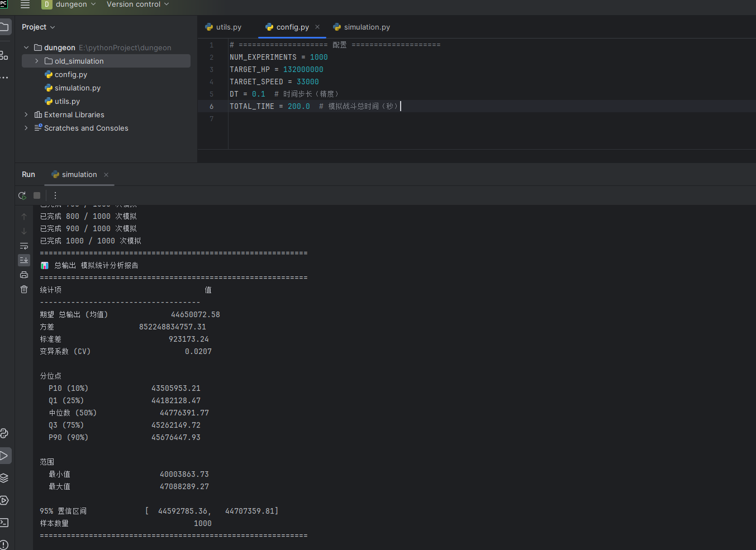Open the Version control dropdown
Screen dimensions: 756x550
(x=137, y=4)
